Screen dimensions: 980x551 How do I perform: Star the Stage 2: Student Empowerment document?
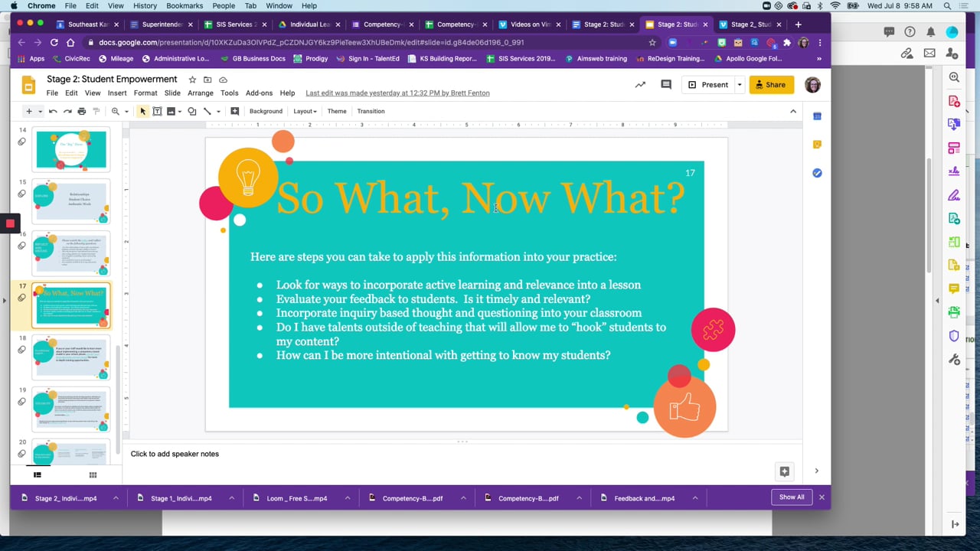(192, 80)
